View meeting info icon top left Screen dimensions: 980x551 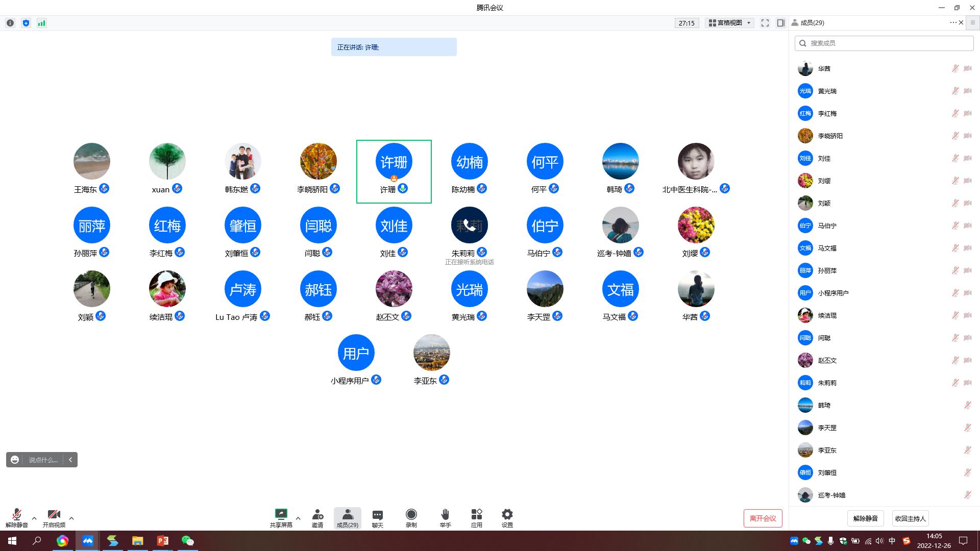click(x=10, y=23)
